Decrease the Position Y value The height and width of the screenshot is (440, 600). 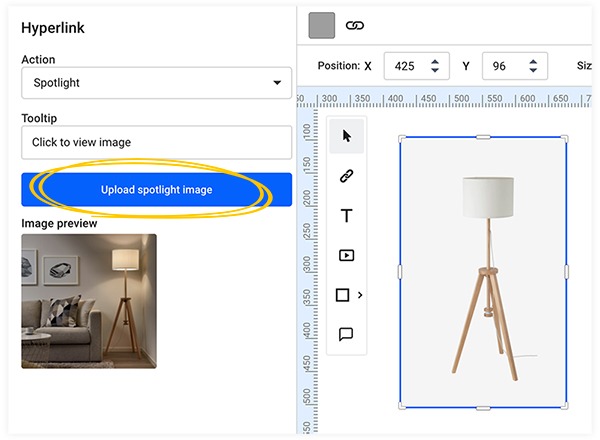pos(533,70)
